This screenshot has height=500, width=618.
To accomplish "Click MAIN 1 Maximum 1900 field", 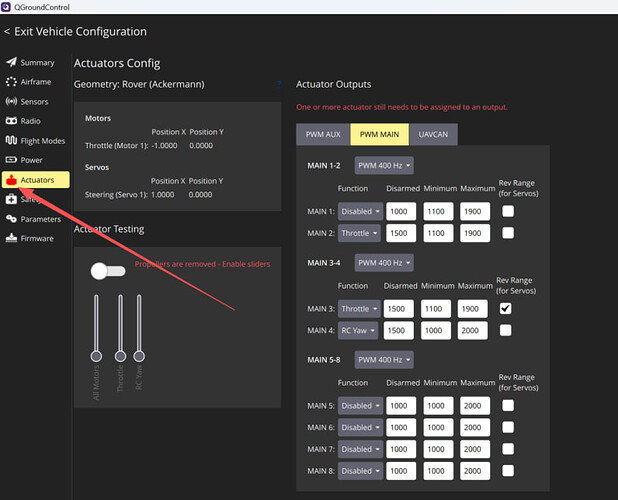I will (x=475, y=211).
